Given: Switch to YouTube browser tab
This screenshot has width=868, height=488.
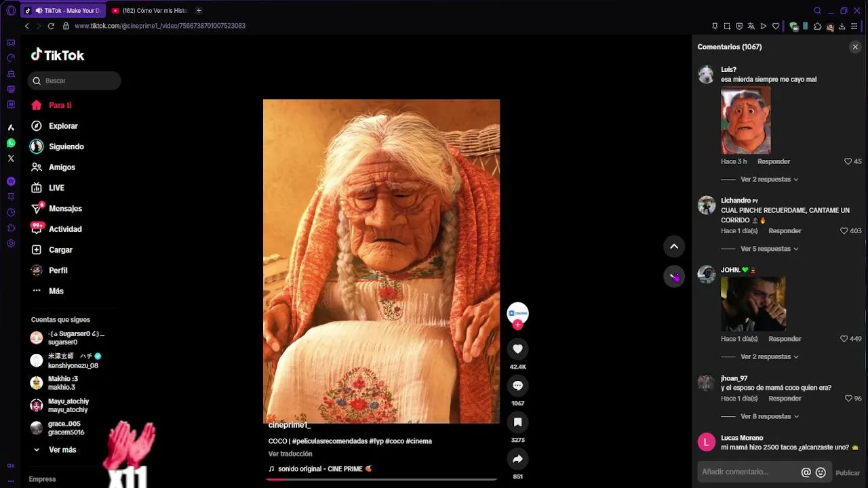Looking at the screenshot, I should [149, 10].
